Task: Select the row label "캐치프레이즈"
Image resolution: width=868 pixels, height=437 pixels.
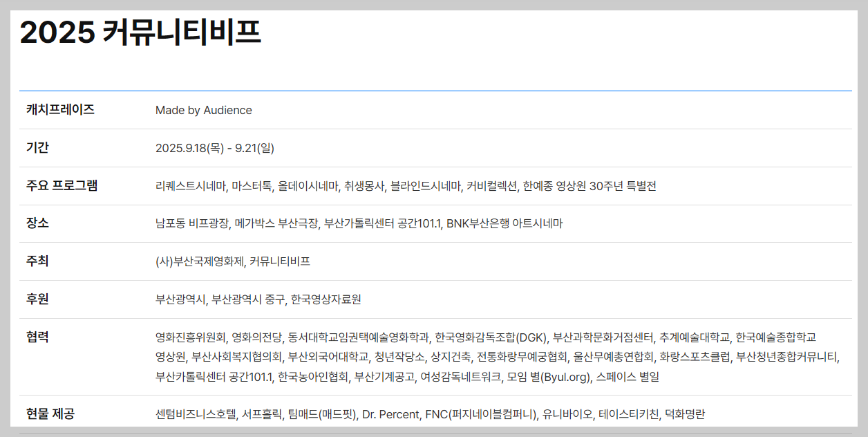Action: coord(60,109)
